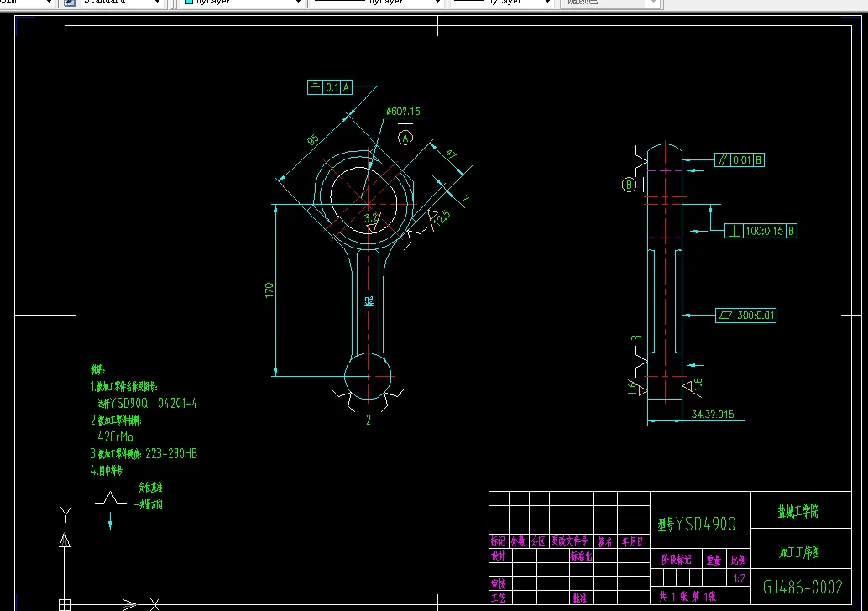Pick the parallelism tolerance frame 0.01 B
The height and width of the screenshot is (611, 868).
coord(740,160)
